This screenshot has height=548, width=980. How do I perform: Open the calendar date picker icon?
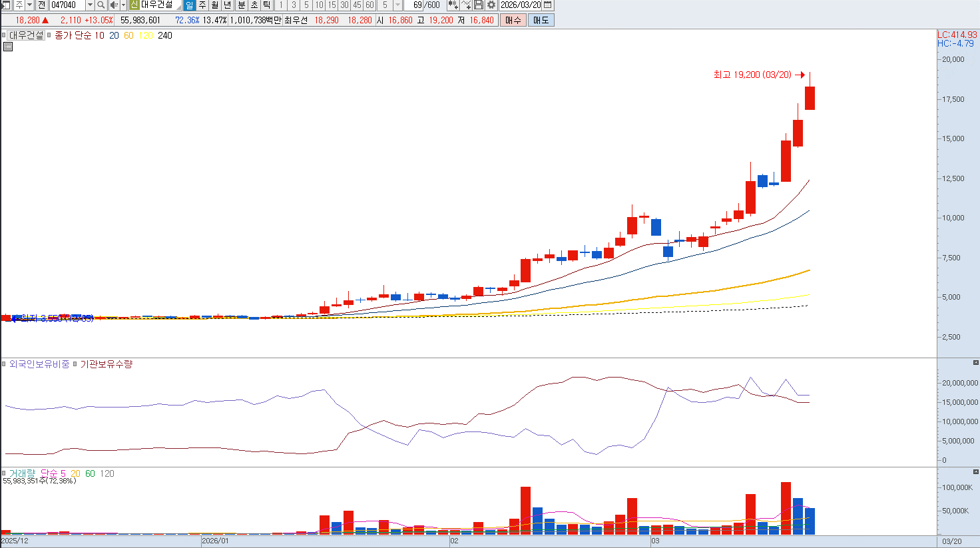(548, 5)
